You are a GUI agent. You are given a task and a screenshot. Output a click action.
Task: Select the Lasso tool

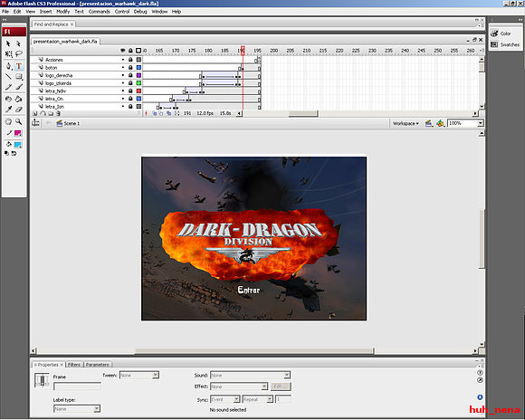click(19, 54)
